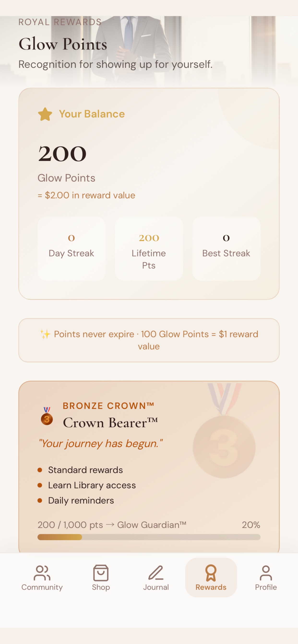Click the Glow Guardian progress bar
Image resolution: width=298 pixels, height=644 pixels.
[x=149, y=537]
